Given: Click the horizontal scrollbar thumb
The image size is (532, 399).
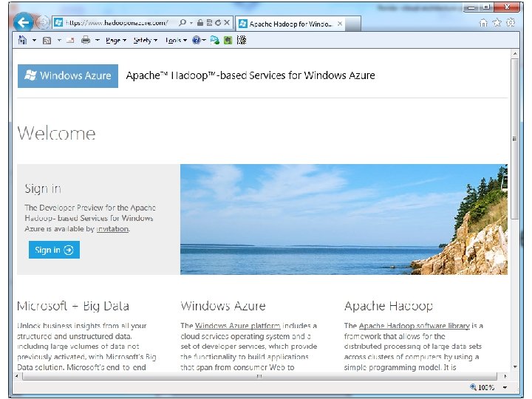Looking at the screenshot, I should click(259, 376).
